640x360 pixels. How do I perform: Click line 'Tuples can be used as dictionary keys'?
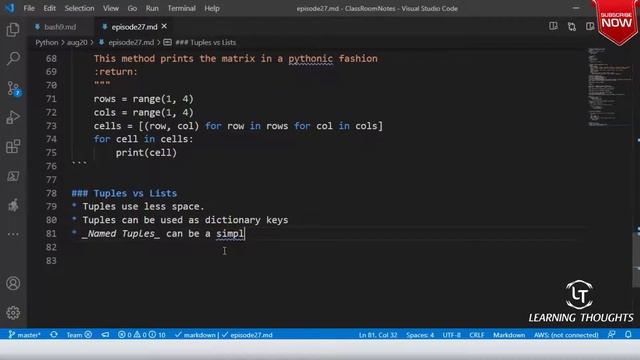185,220
